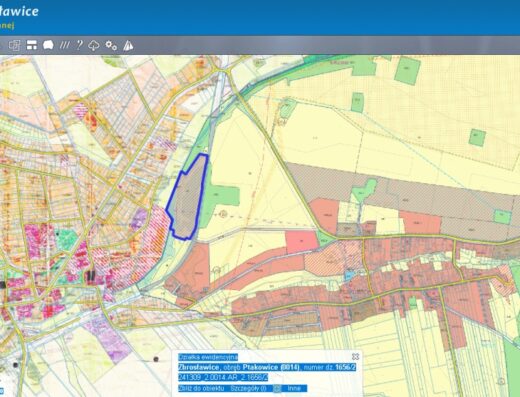Viewport: 520px width, 397px height.
Task: Click the cloud download toolbar icon
Action: (94, 45)
